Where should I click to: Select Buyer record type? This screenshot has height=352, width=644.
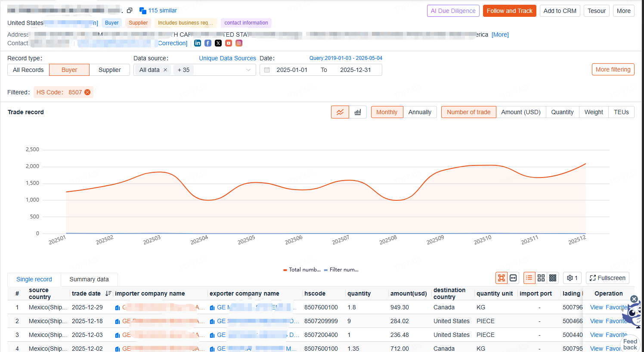(69, 70)
